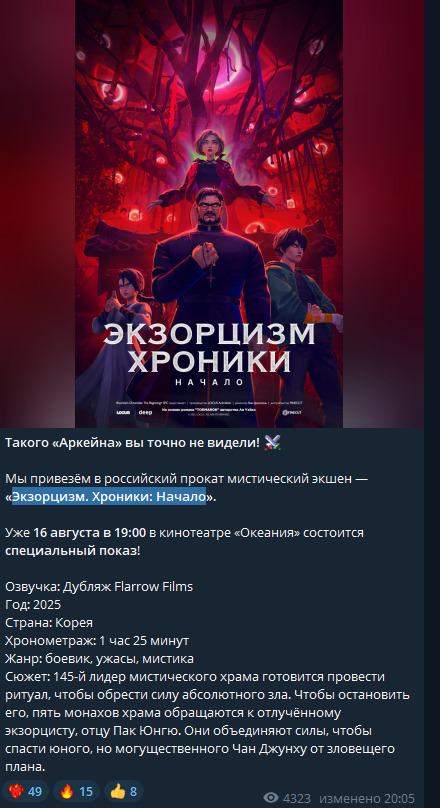Click the FINECUT logo on the poster

(293, 413)
